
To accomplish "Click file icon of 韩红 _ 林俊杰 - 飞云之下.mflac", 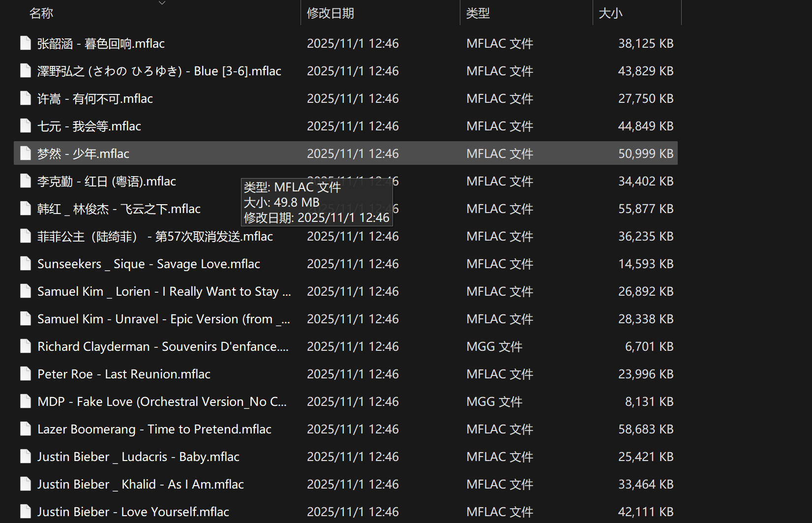I will click(26, 209).
